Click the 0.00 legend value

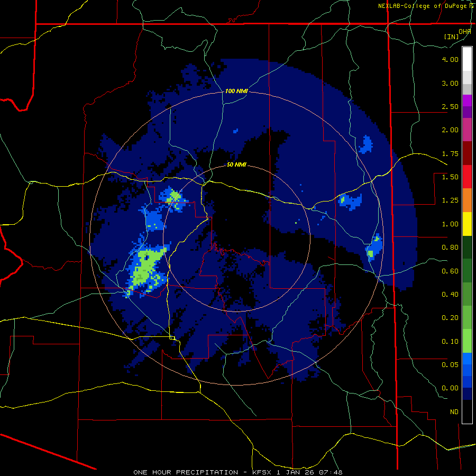point(450,388)
